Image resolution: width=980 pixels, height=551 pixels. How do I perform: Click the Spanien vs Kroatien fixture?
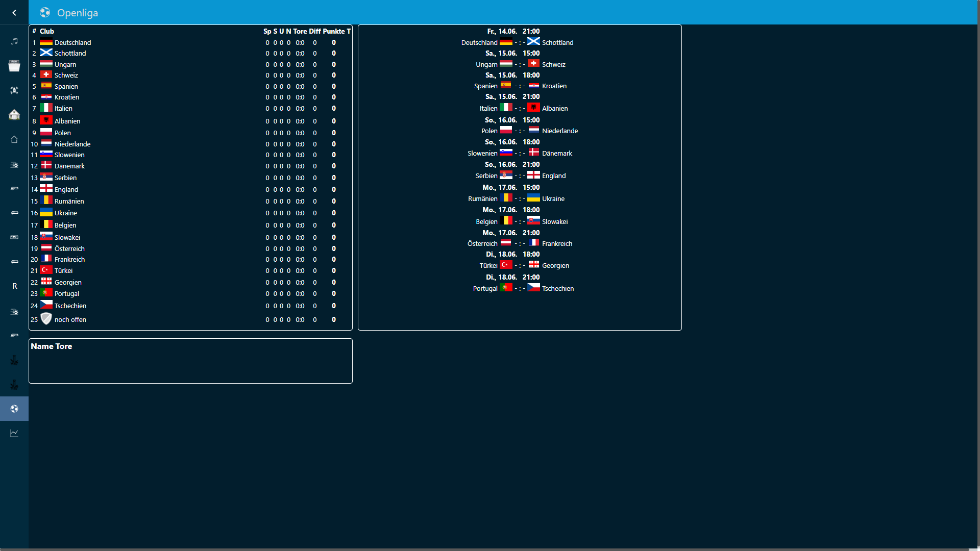click(x=520, y=86)
